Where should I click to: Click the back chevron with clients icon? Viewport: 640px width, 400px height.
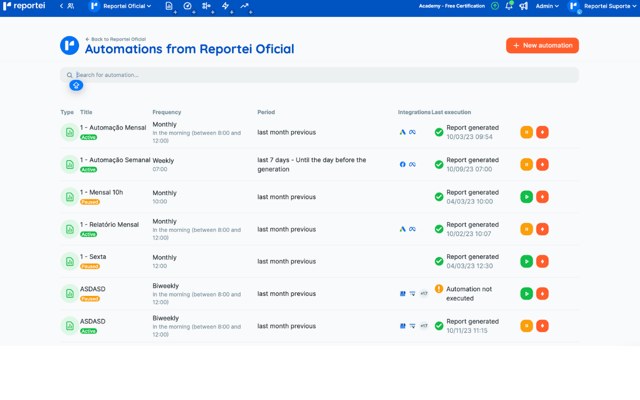click(67, 6)
